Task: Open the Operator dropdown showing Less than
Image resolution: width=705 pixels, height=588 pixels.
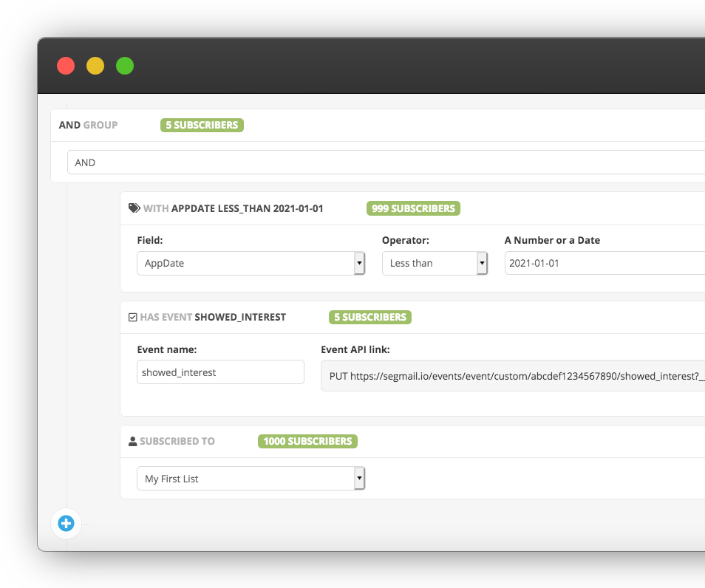Action: 435,263
